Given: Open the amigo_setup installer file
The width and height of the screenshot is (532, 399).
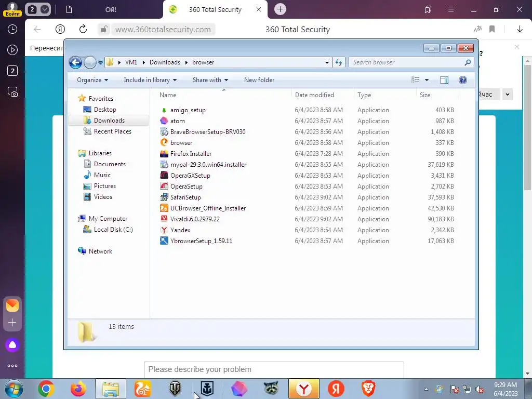Looking at the screenshot, I should [x=188, y=110].
